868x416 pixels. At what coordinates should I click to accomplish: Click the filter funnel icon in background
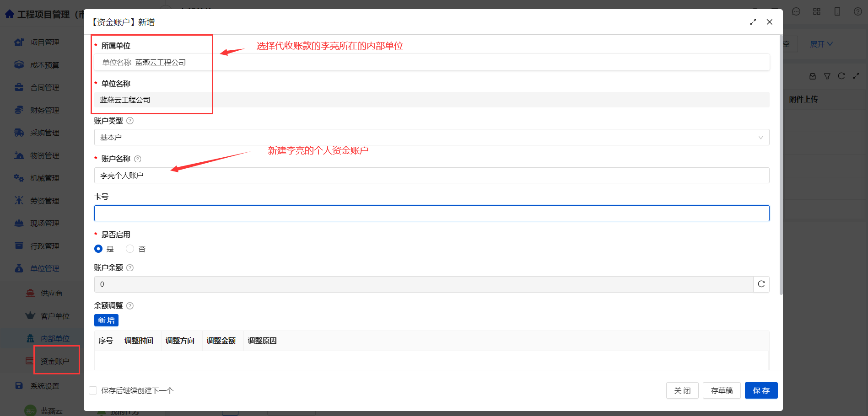coord(827,76)
